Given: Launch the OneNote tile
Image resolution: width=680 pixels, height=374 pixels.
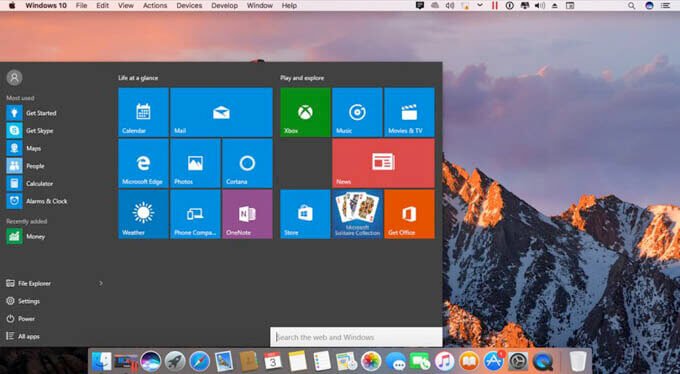Looking at the screenshot, I should tap(247, 214).
